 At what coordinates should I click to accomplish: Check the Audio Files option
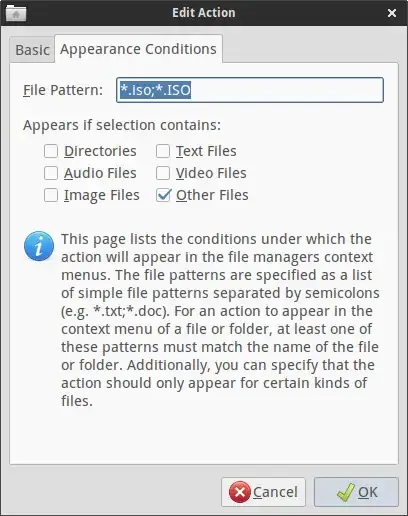click(51, 173)
